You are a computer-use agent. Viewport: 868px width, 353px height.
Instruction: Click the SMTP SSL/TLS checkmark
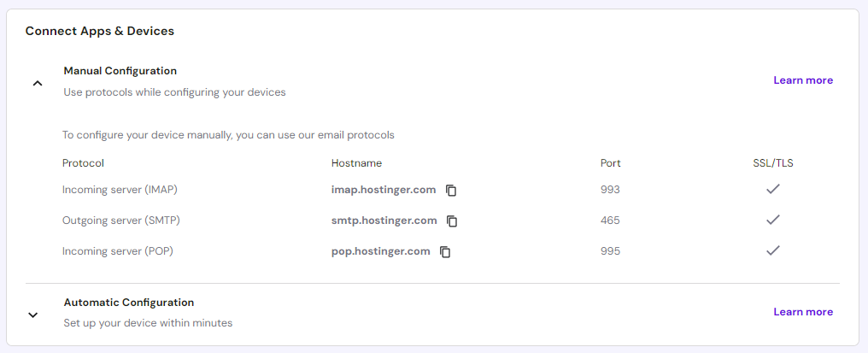[x=772, y=220]
